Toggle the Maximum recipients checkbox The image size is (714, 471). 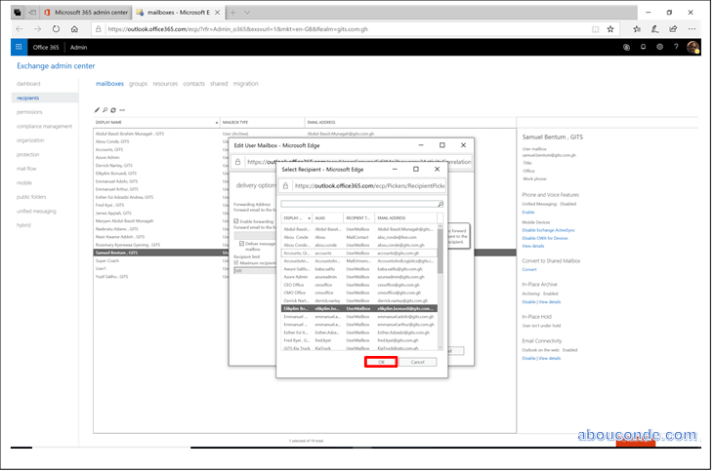pyautogui.click(x=236, y=261)
